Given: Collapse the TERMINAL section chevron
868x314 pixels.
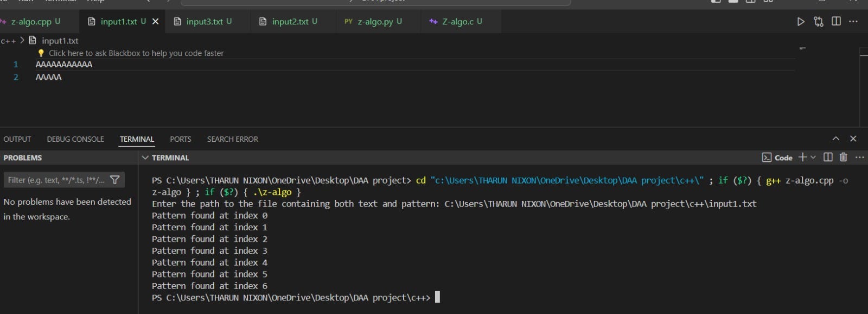Looking at the screenshot, I should click(x=145, y=158).
